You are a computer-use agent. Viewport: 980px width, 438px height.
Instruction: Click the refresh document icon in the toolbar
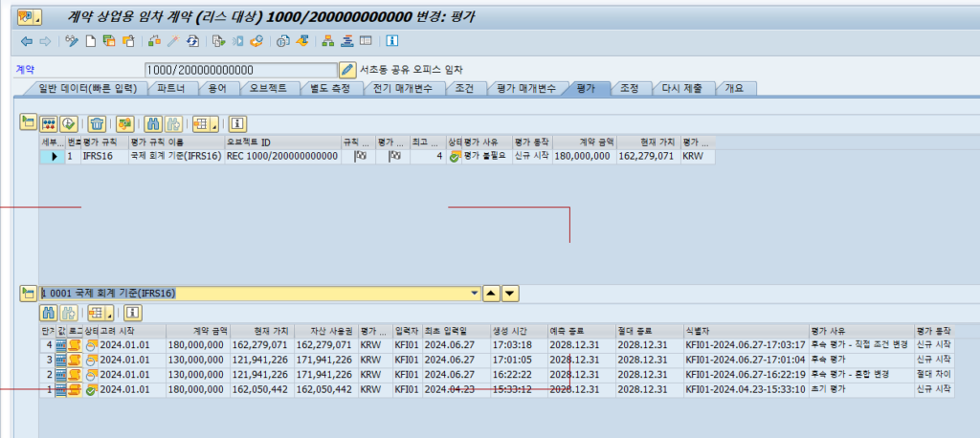click(192, 42)
